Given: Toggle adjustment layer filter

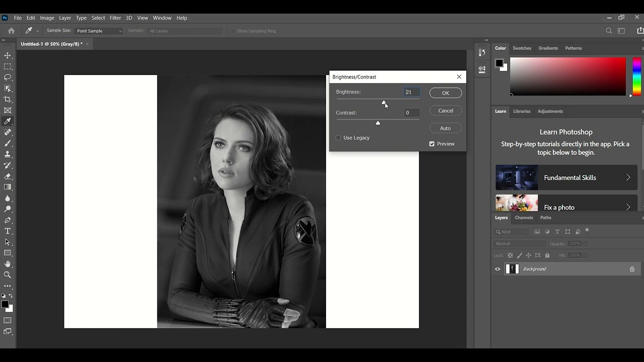Looking at the screenshot, I should 547,232.
